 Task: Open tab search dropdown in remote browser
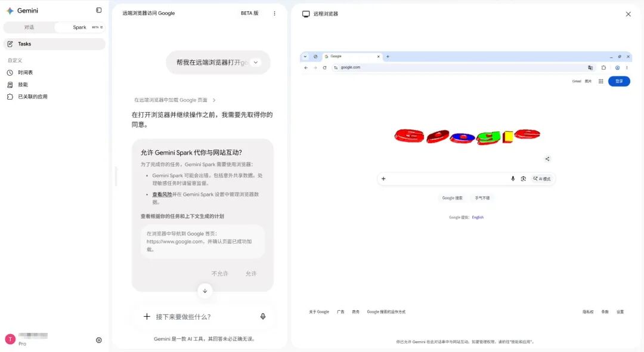pos(305,57)
